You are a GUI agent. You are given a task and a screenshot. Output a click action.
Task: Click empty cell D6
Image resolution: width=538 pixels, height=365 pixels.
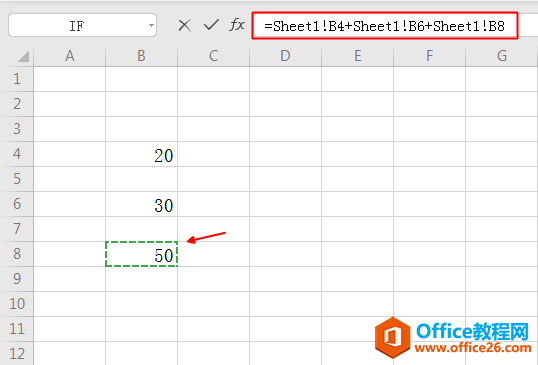285,204
